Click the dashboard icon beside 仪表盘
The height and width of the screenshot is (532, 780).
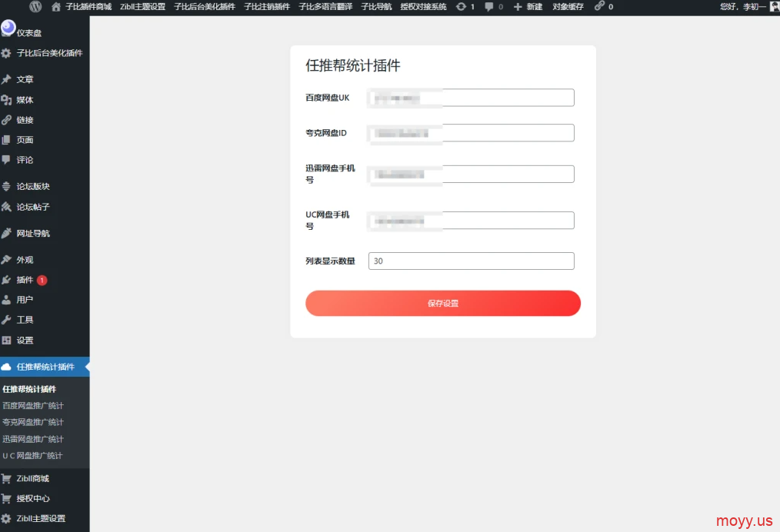(x=8, y=28)
